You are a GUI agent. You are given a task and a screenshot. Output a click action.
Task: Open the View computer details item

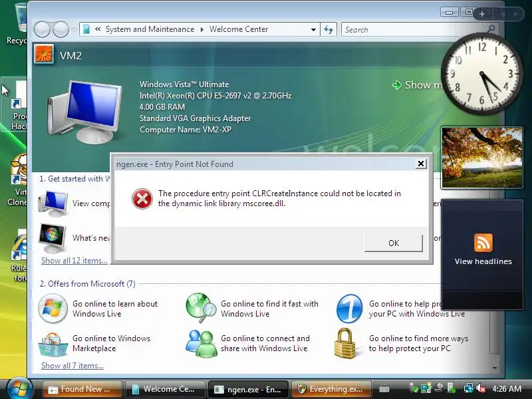[74, 203]
